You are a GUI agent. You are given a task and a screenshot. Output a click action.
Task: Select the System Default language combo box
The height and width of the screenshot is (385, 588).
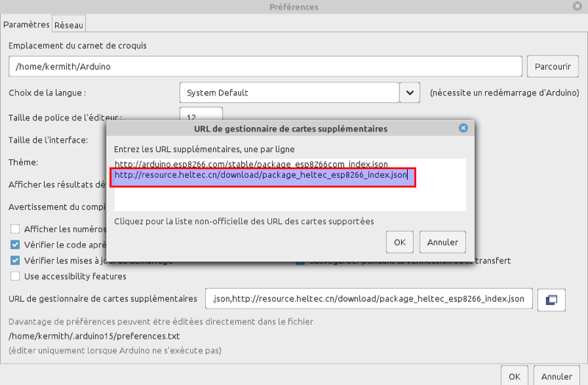(x=288, y=93)
